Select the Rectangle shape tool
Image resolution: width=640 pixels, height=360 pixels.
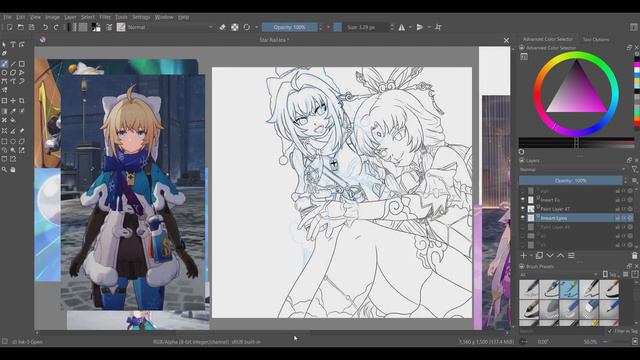[x=22, y=64]
